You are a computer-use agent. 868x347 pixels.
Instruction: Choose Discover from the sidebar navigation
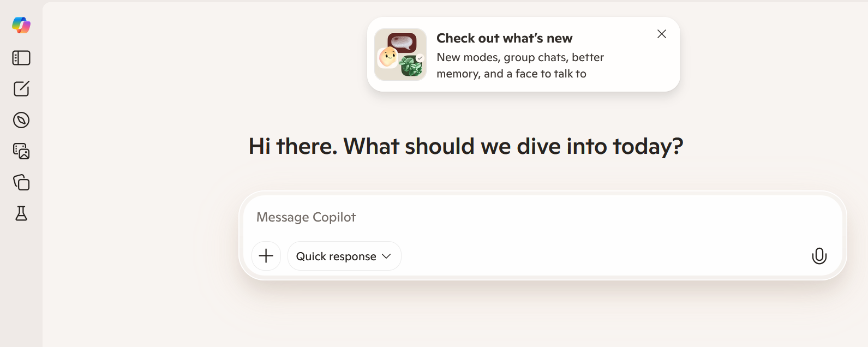(x=21, y=120)
